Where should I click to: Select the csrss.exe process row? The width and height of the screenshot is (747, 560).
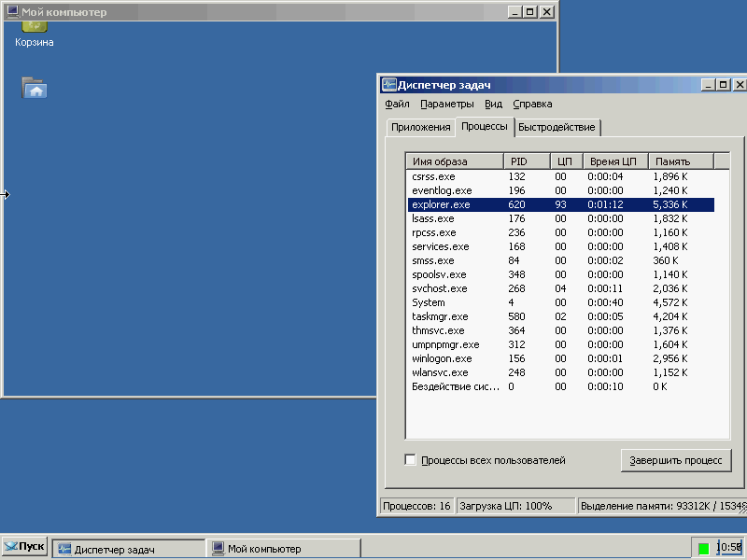pos(561,176)
